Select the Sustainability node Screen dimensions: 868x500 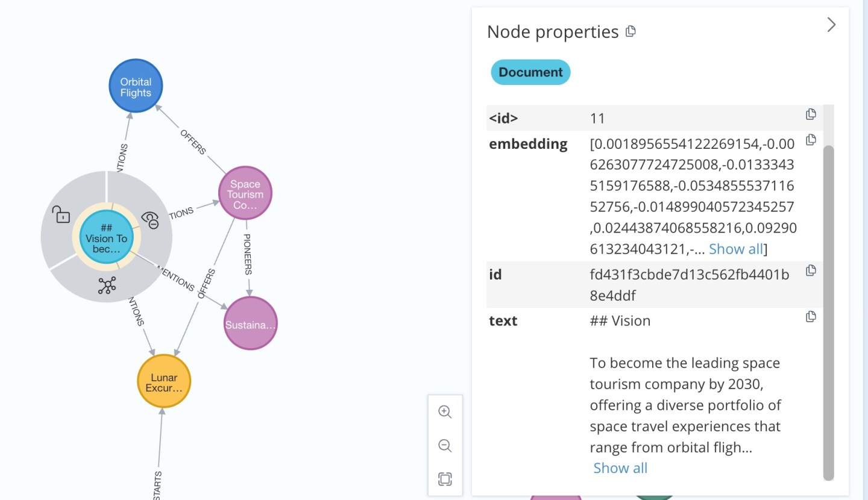tap(250, 324)
